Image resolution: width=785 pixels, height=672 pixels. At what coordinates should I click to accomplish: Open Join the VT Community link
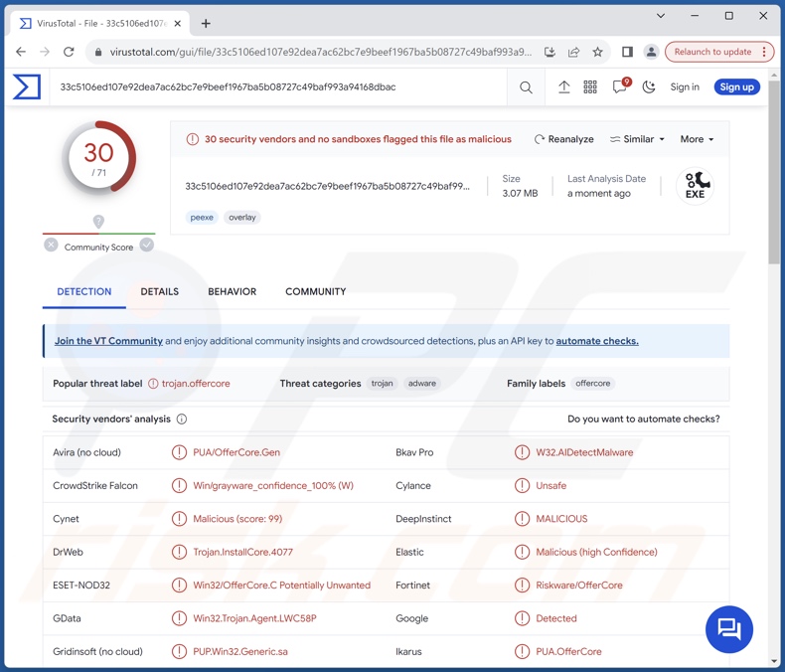[x=108, y=341]
